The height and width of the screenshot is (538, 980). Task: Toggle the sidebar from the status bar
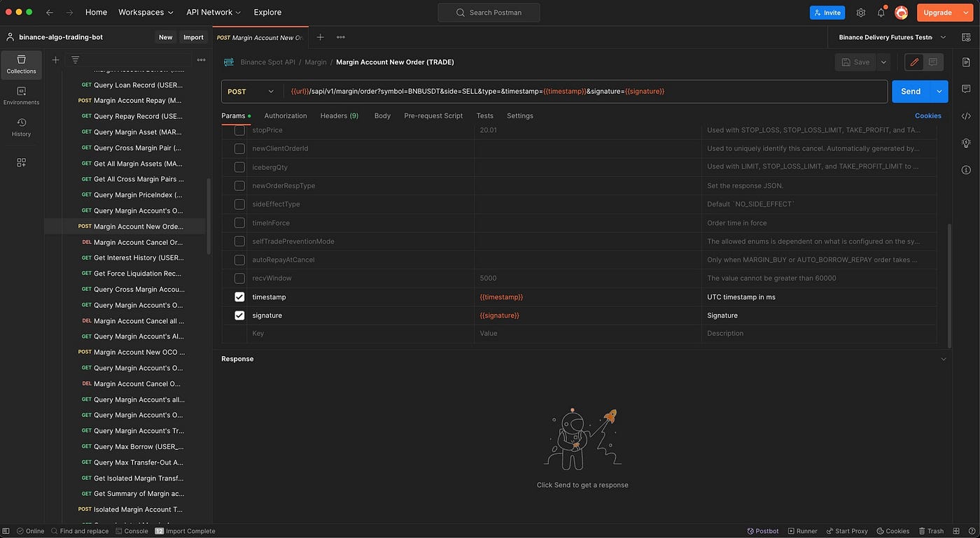[6, 531]
